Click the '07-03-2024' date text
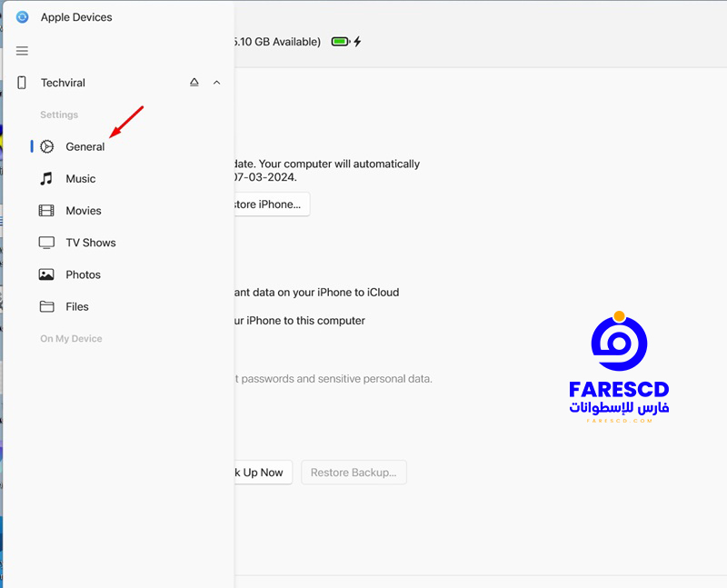Viewport: 727px width, 588px height. [265, 177]
